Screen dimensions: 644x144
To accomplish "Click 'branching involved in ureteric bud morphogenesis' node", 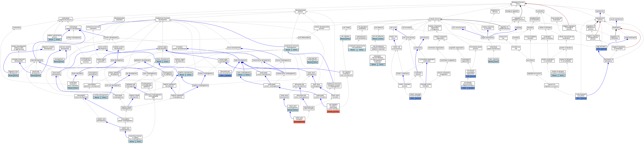I will pyautogui.click(x=135, y=139).
